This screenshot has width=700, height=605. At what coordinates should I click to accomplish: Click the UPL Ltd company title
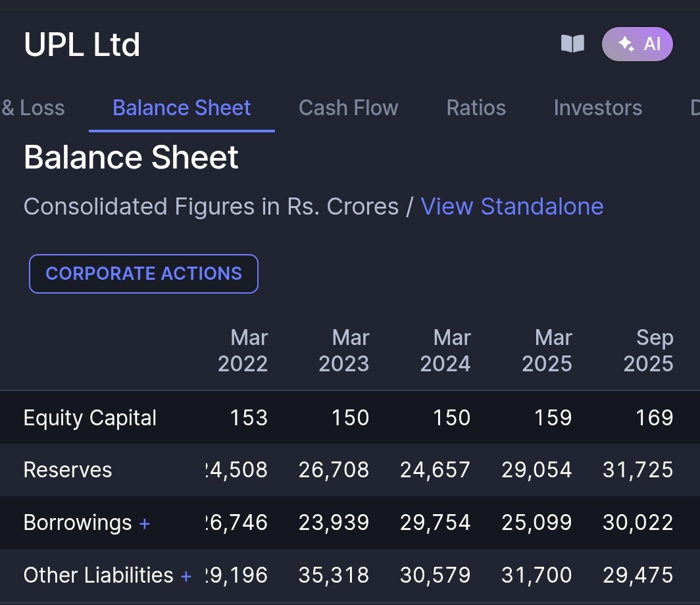pos(82,44)
